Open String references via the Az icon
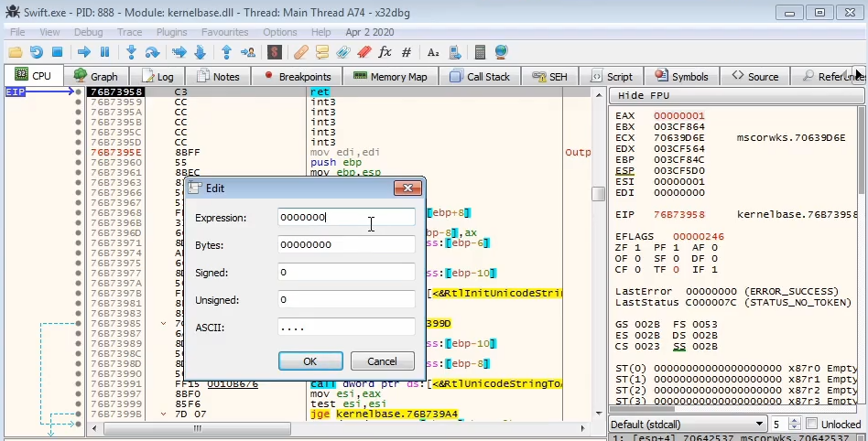The width and height of the screenshot is (868, 441). [433, 52]
